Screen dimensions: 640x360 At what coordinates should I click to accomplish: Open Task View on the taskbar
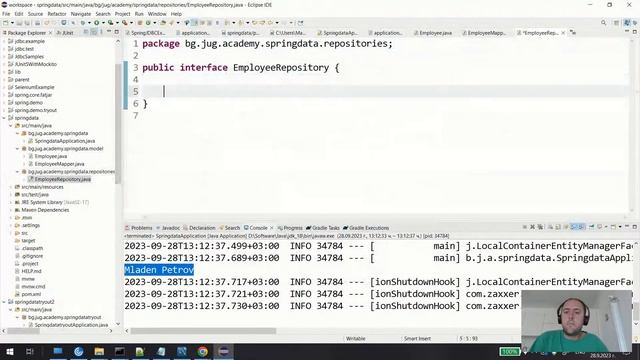point(30,351)
